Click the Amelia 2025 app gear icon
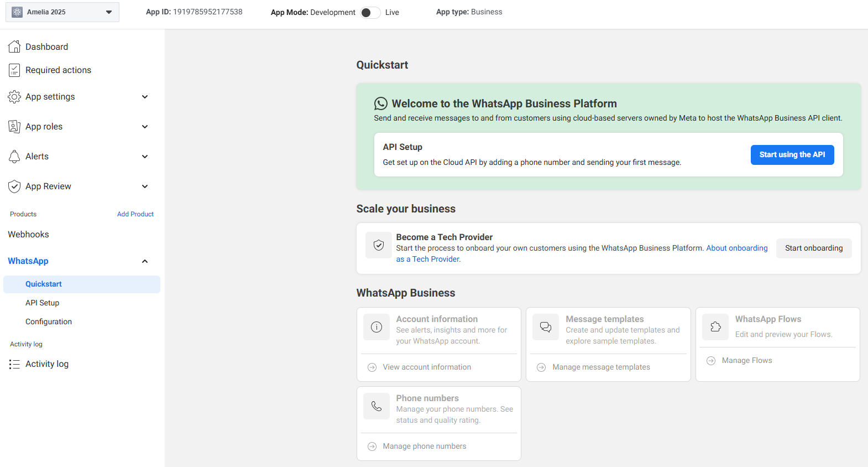 [17, 12]
